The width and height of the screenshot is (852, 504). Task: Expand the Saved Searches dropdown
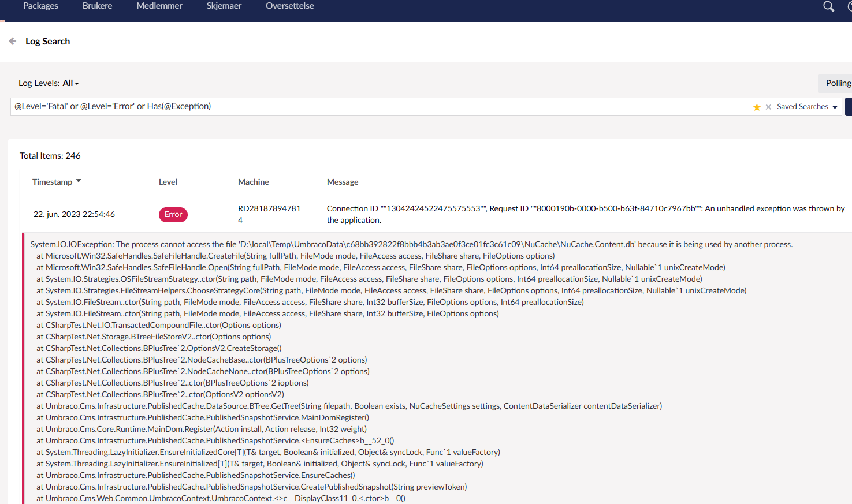803,106
